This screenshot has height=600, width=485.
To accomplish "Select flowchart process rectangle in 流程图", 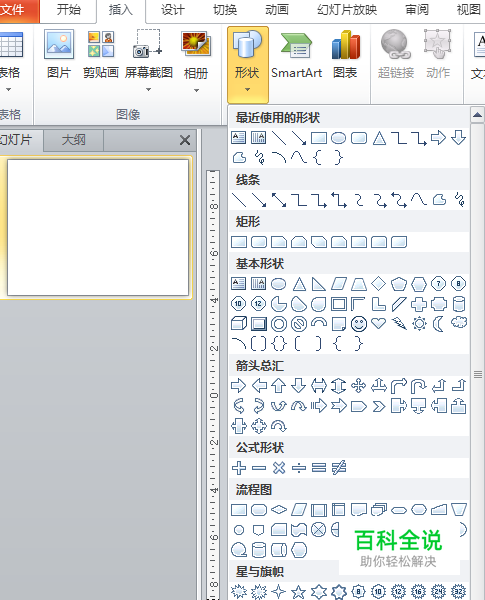I will (239, 510).
